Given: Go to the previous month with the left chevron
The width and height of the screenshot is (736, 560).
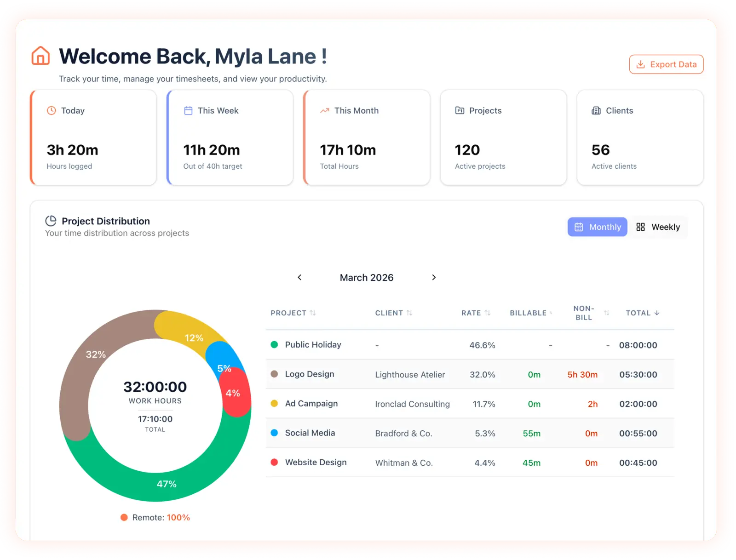Looking at the screenshot, I should (300, 277).
